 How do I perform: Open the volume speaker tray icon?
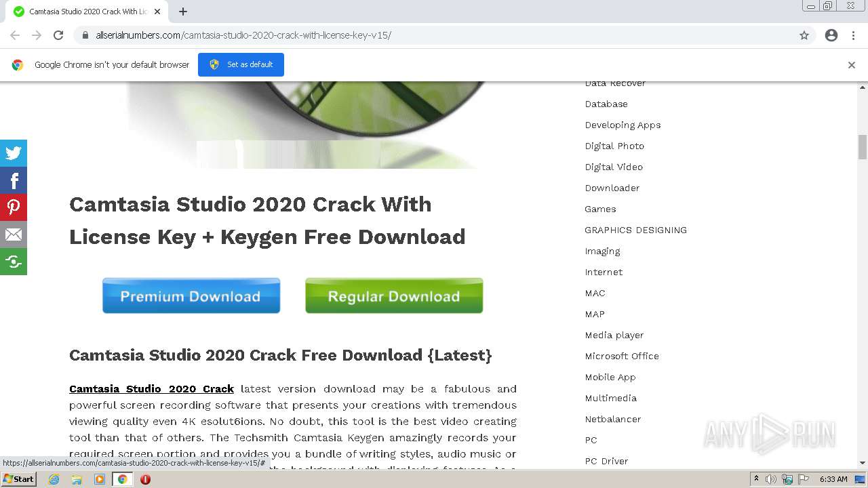[x=771, y=479]
